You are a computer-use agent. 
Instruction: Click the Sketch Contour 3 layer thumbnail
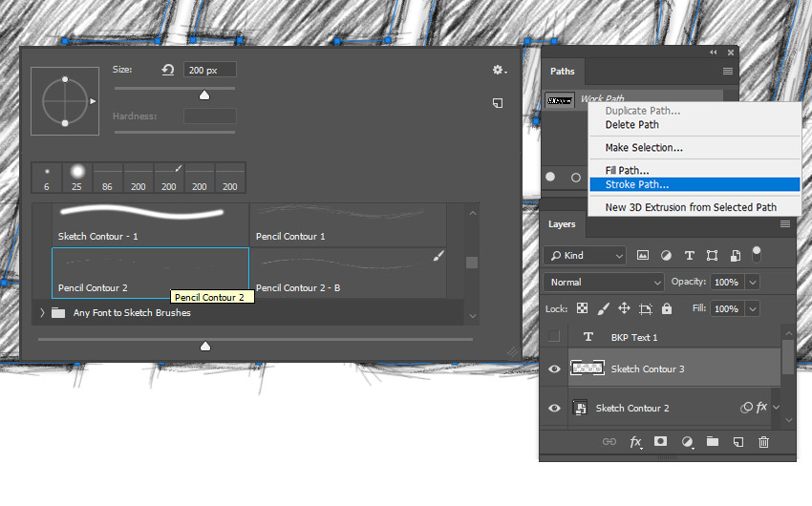[588, 368]
